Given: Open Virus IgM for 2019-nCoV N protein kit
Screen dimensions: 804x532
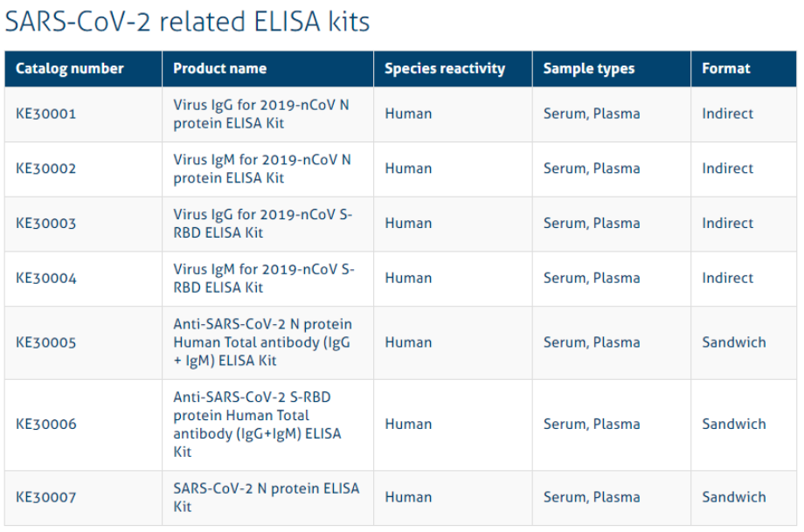Looking at the screenshot, I should point(262,169).
